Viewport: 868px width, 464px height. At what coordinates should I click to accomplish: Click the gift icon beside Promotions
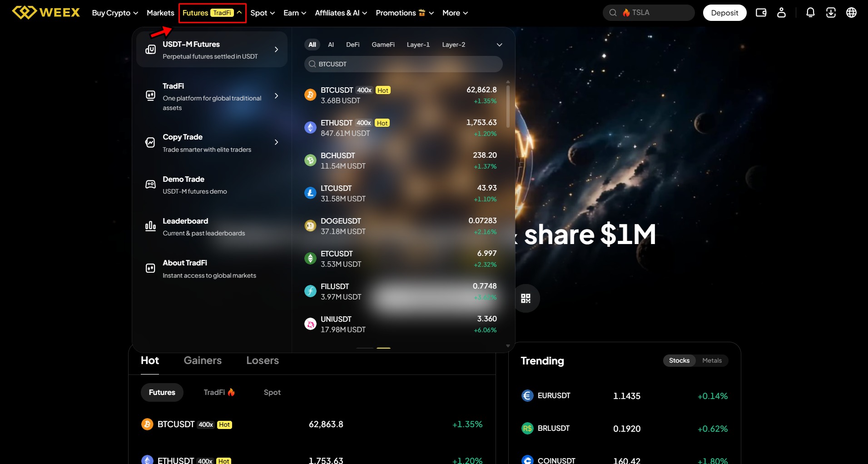(x=422, y=12)
